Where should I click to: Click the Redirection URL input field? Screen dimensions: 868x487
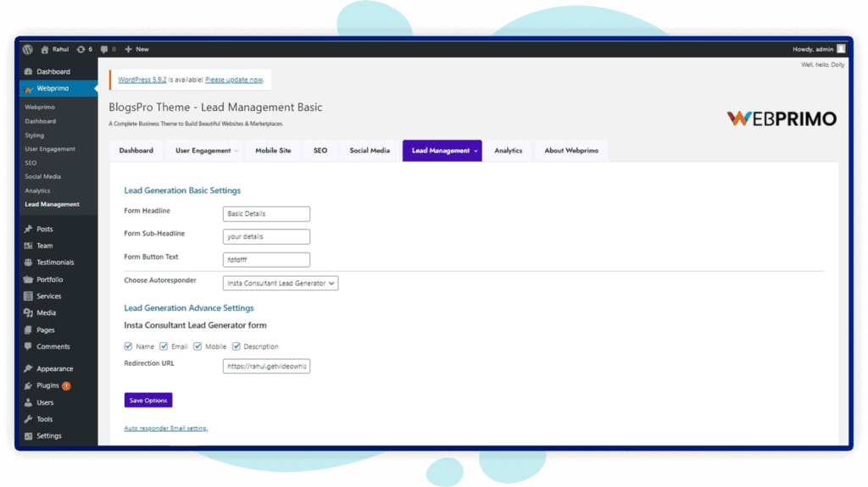coord(266,367)
